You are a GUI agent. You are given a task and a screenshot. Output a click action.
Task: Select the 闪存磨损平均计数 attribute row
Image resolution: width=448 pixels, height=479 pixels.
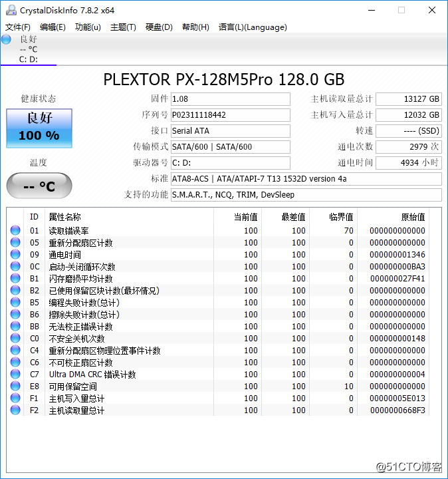tap(218, 278)
